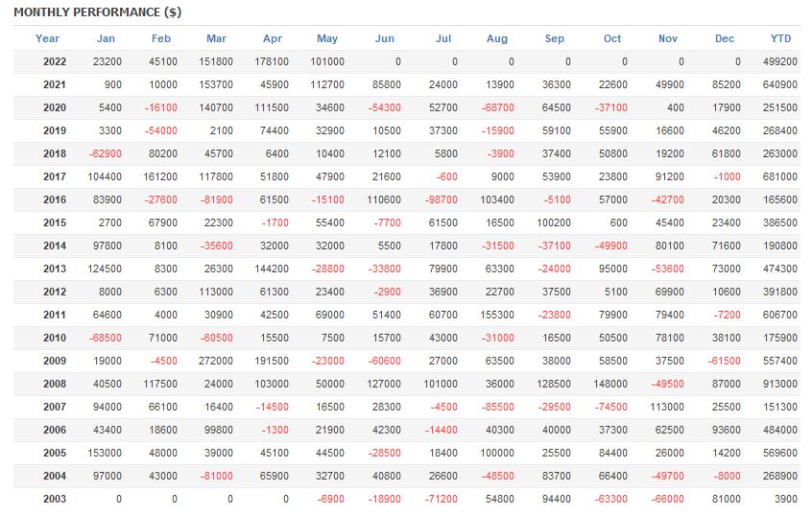Select the 2017 year row label

click(x=55, y=176)
